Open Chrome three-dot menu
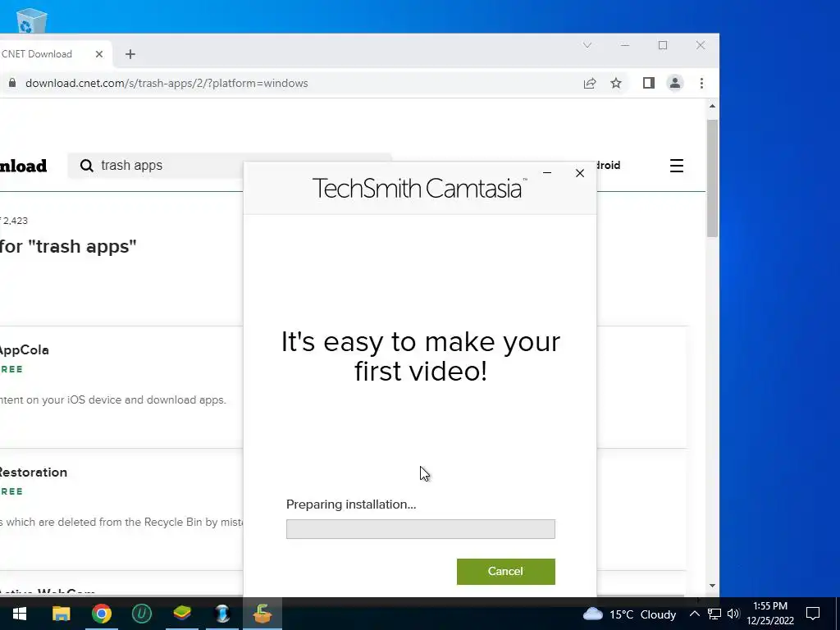840x630 pixels. coord(702,83)
